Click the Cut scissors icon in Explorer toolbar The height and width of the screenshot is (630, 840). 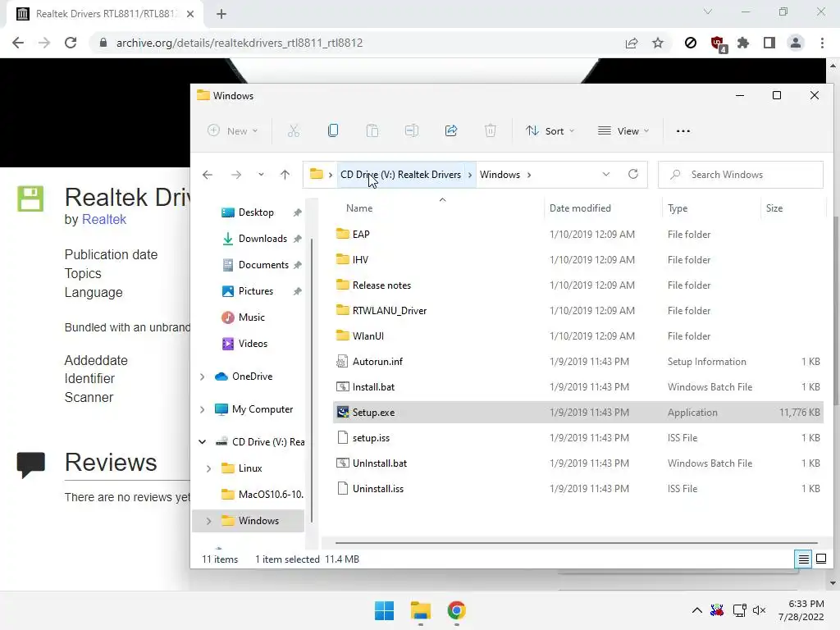point(293,130)
